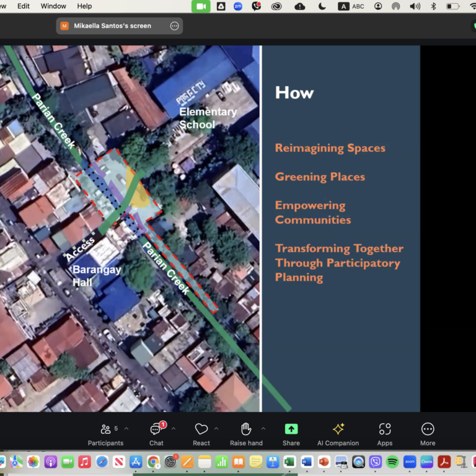Click the Mikaella Santos's screen label
Viewport: 476px width, 476px height.
112,26
